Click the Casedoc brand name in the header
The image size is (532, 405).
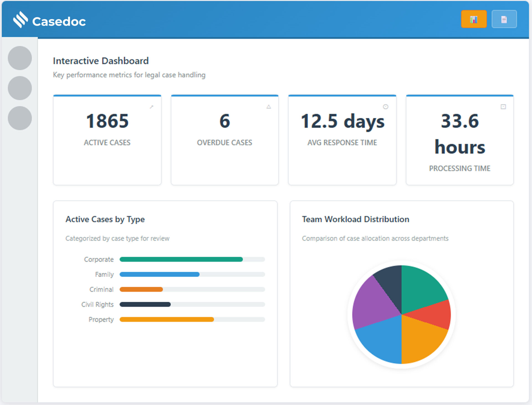tap(59, 22)
